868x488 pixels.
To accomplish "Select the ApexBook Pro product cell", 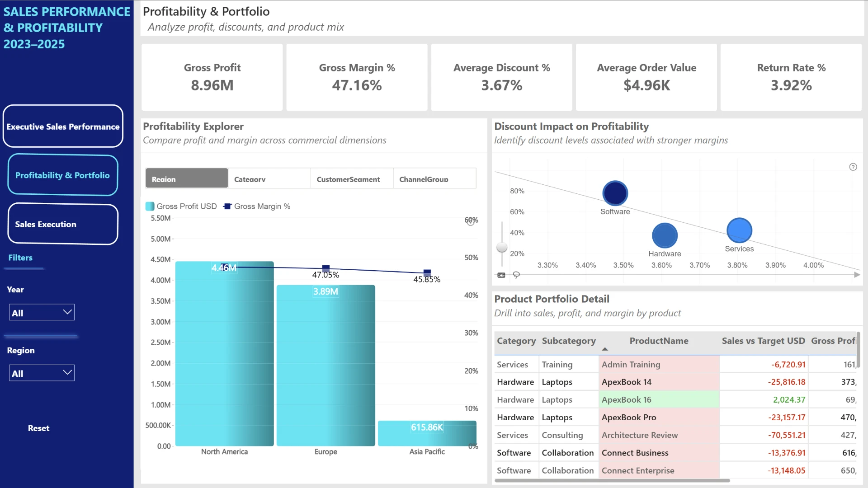I will click(x=659, y=417).
